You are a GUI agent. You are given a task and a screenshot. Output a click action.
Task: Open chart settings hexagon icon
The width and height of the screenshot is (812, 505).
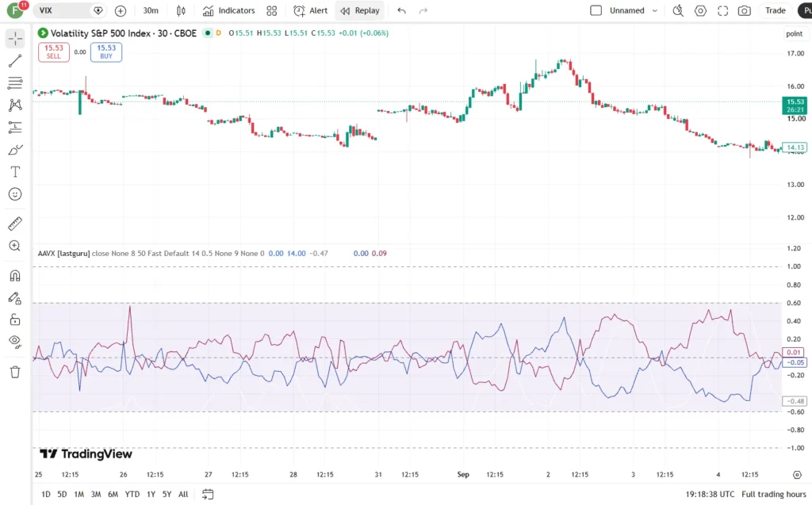(x=700, y=10)
